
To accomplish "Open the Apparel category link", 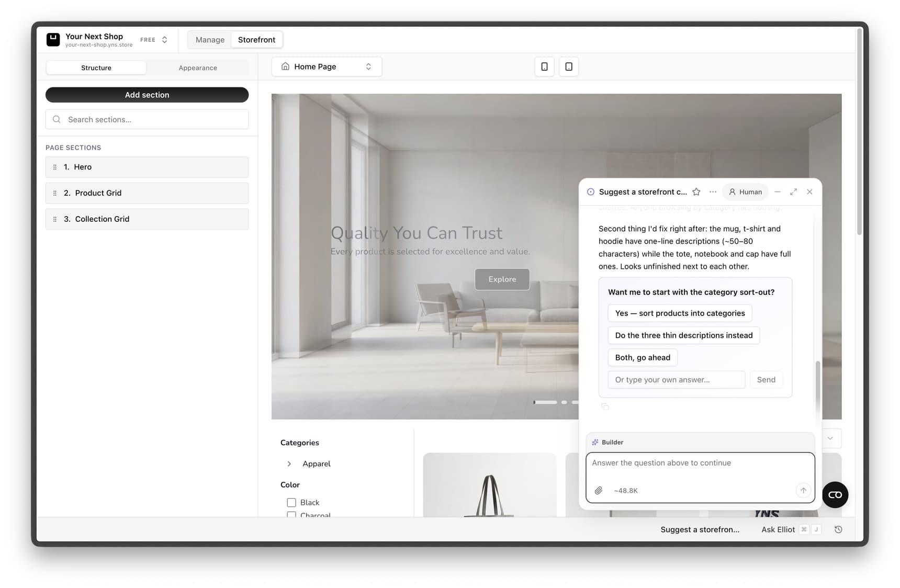I will 317,464.
